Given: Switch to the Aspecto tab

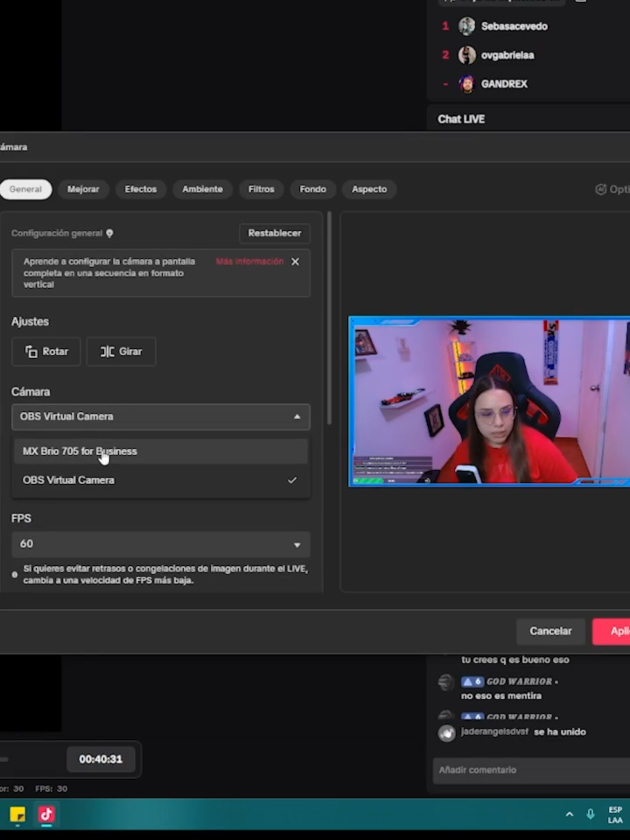Looking at the screenshot, I should 369,189.
